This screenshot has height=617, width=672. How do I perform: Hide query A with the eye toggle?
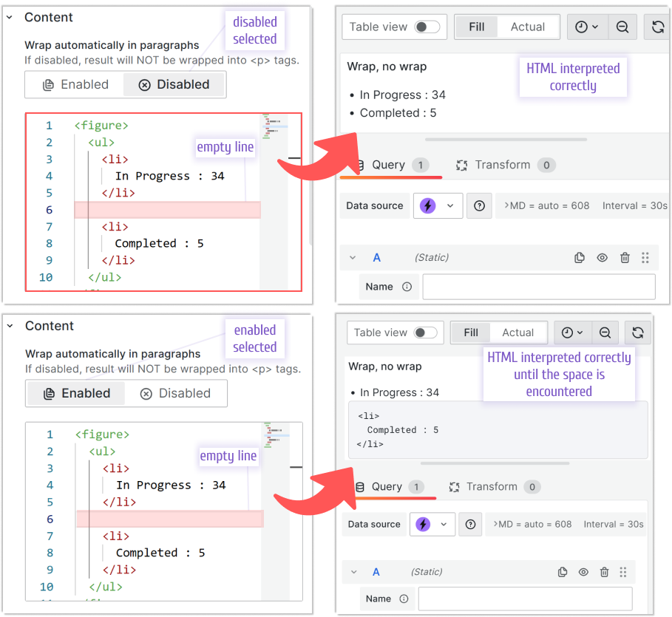[602, 257]
